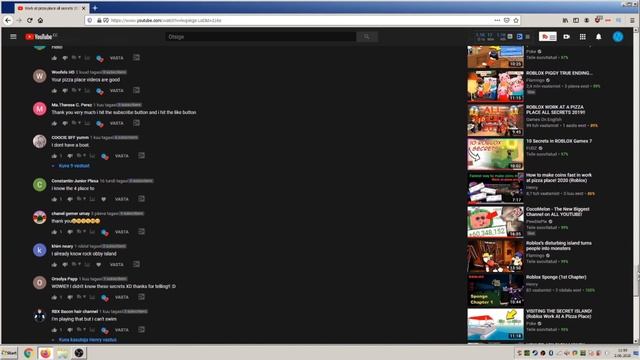The width and height of the screenshot is (640, 360).
Task: Select the YouTube 'Work at pizza place' browser tab
Action: (51, 8)
